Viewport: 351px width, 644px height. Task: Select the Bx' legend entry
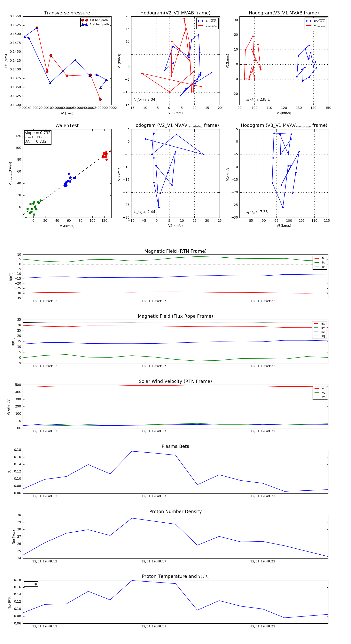point(320,324)
